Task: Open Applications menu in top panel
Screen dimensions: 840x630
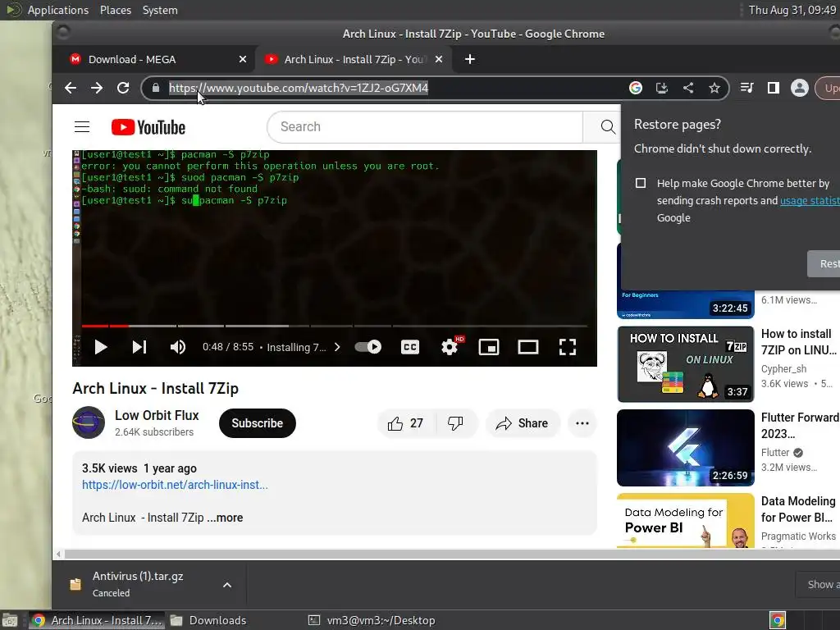Action: tap(58, 10)
